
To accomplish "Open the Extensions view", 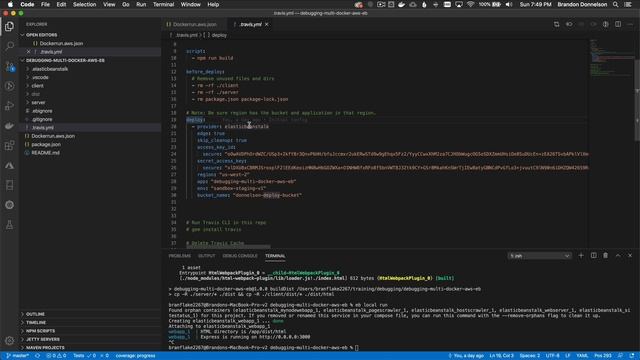I will 9,146.
